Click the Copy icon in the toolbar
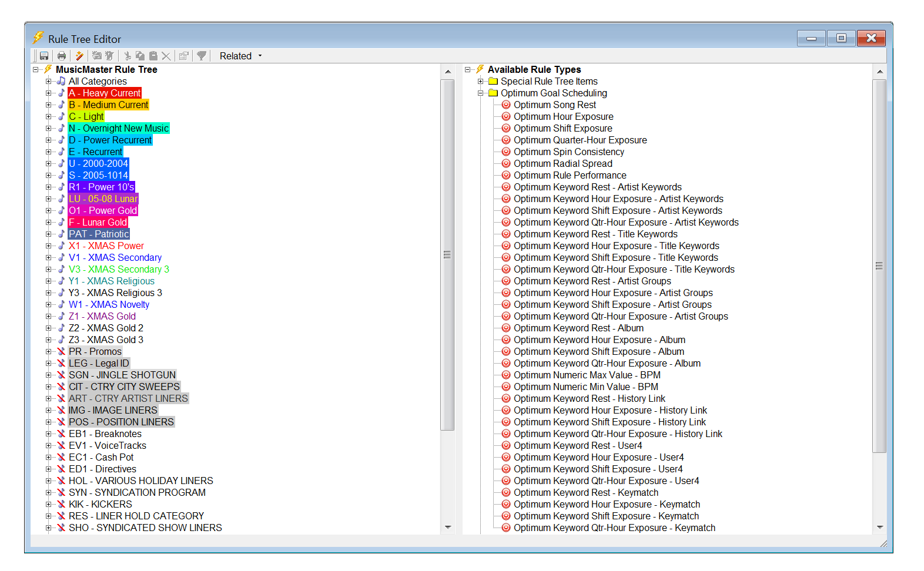Screen dimensions: 924x571 click(x=140, y=56)
